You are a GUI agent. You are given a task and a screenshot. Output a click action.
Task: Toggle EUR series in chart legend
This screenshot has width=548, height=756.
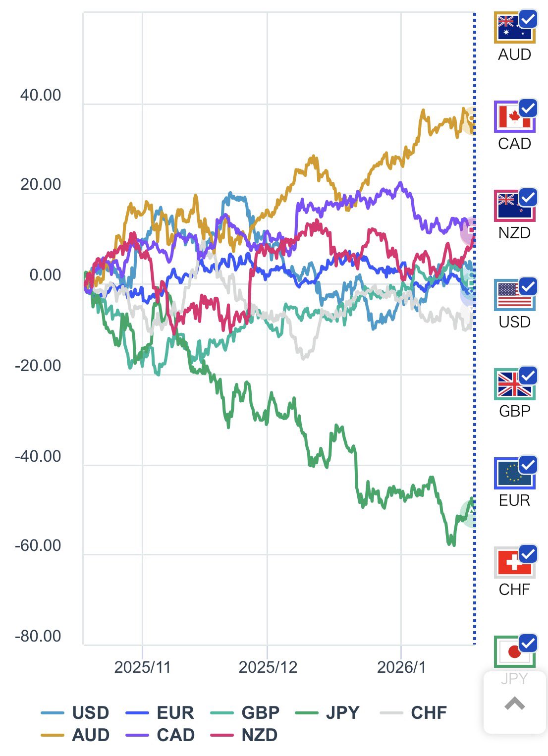click(160, 712)
